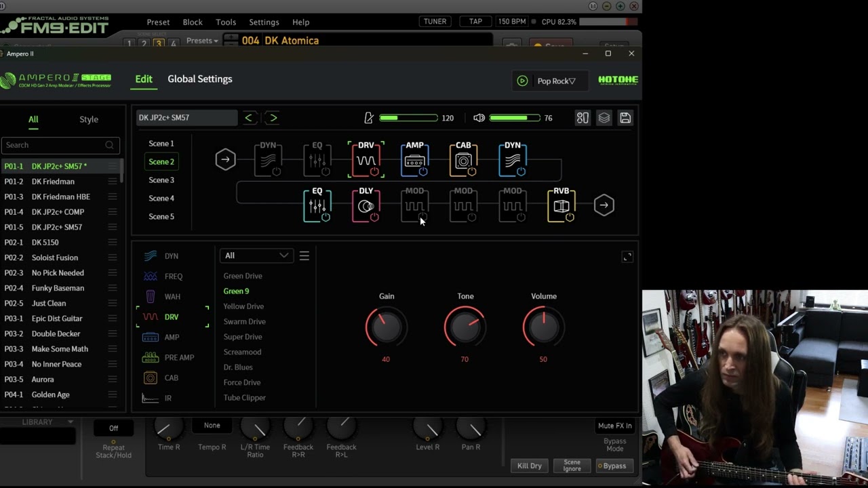Switch to the Global Settings tab
868x488 pixels.
[x=200, y=79]
